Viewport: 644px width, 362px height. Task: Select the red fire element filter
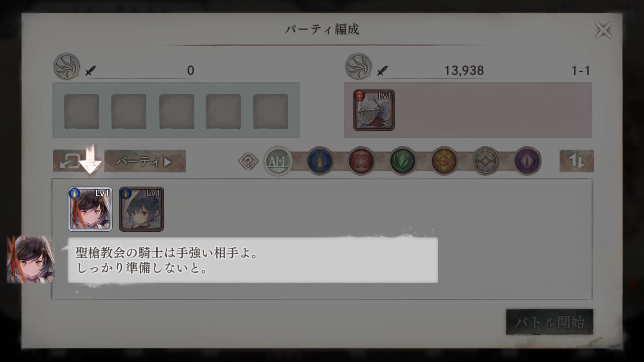[361, 161]
